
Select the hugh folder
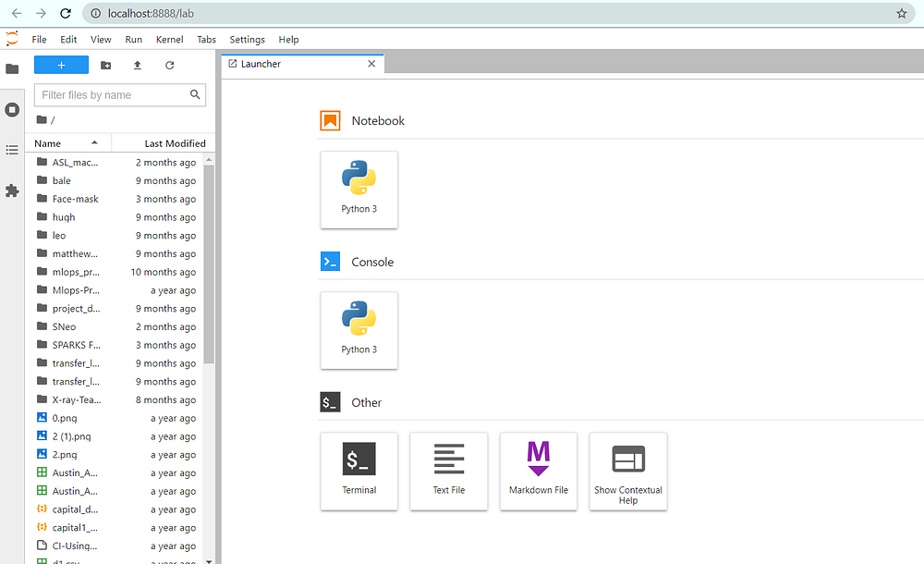(116, 217)
